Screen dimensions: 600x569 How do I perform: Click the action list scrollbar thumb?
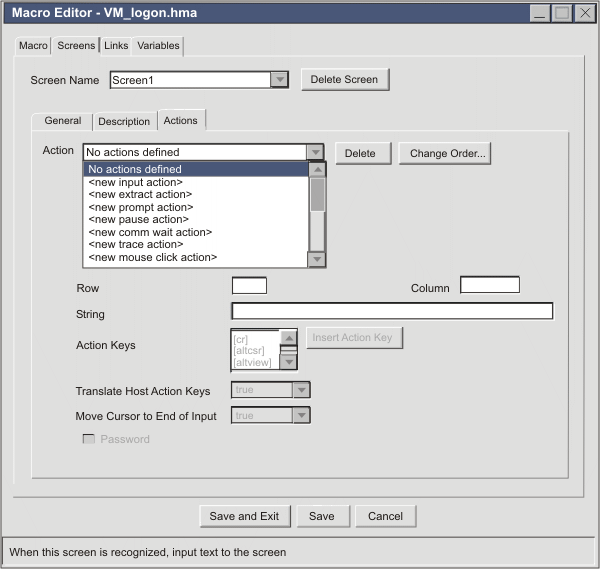pyautogui.click(x=317, y=194)
